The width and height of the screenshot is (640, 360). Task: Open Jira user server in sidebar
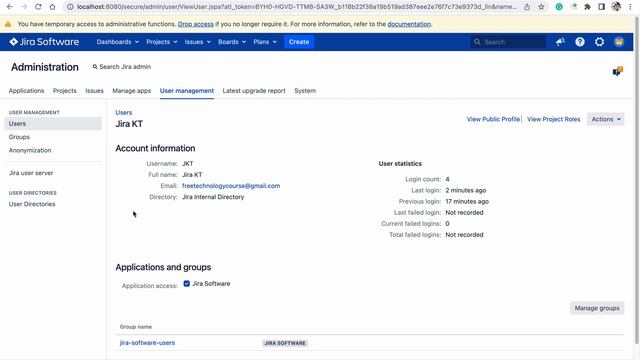(31, 173)
